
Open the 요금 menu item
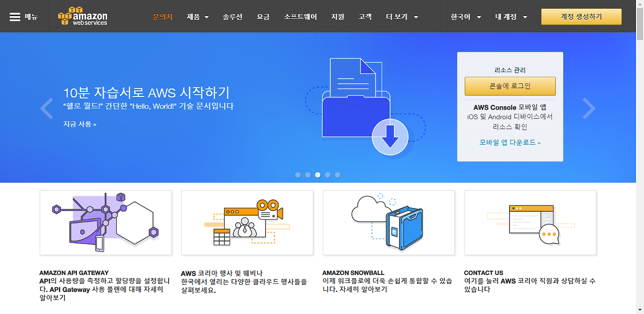tap(263, 17)
